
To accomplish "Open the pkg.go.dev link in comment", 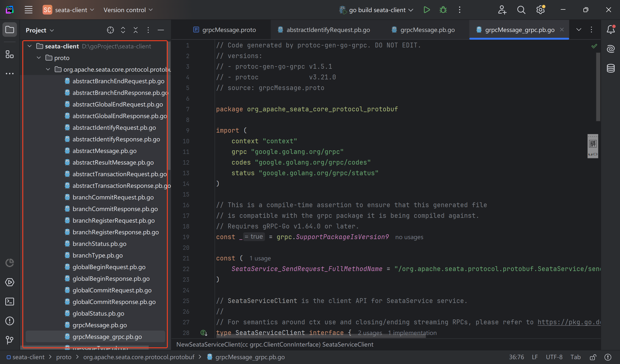I will (x=569, y=322).
